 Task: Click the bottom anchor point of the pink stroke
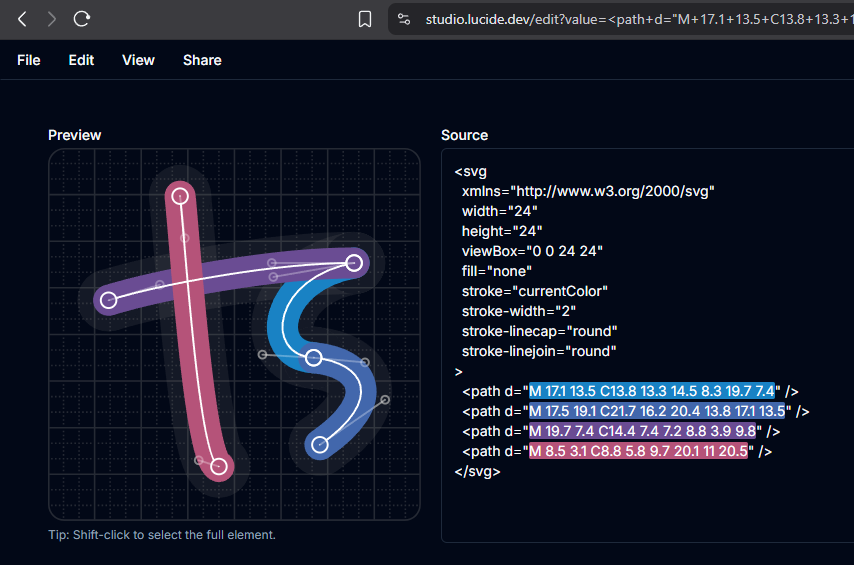click(219, 466)
